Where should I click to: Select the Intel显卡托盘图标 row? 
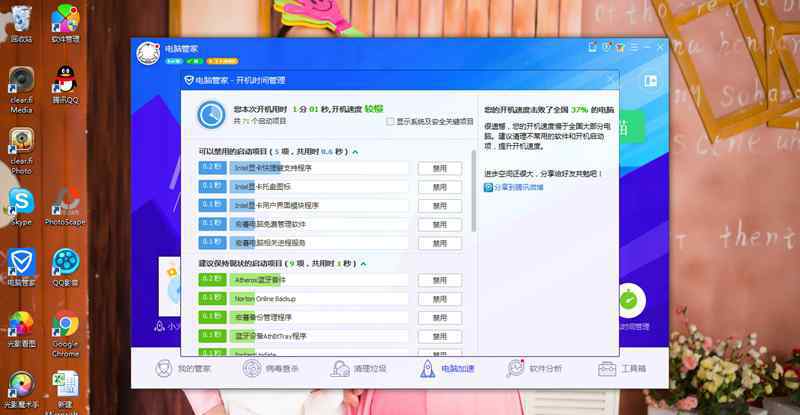[x=304, y=187]
